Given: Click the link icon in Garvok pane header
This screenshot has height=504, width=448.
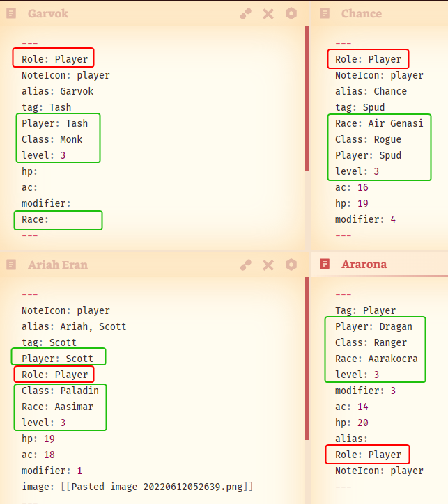Looking at the screenshot, I should pos(246,13).
